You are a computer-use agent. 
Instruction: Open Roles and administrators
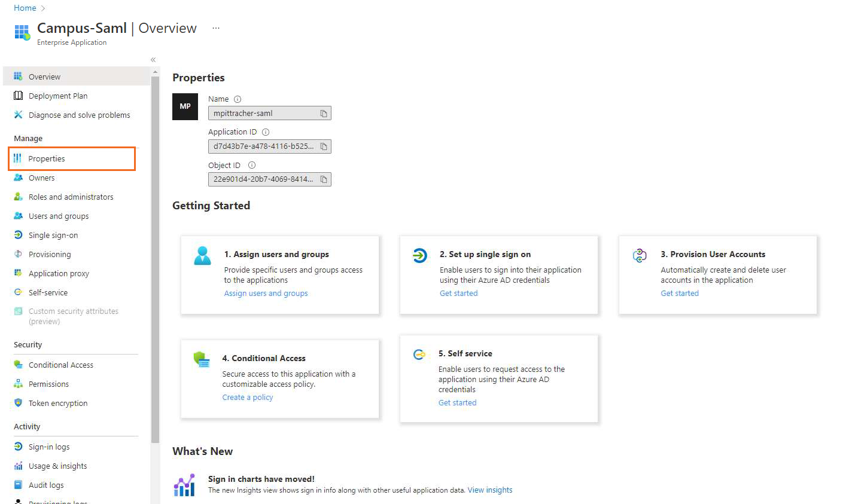[x=71, y=197]
